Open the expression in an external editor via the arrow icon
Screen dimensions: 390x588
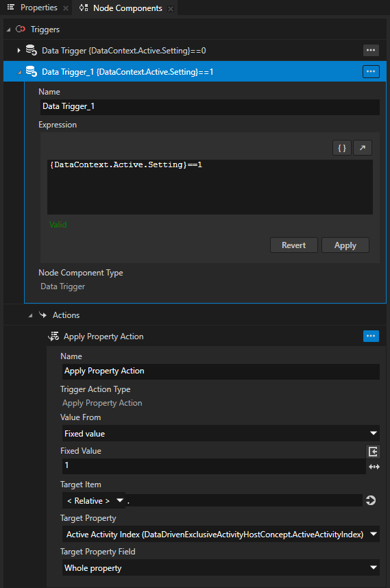click(x=363, y=148)
